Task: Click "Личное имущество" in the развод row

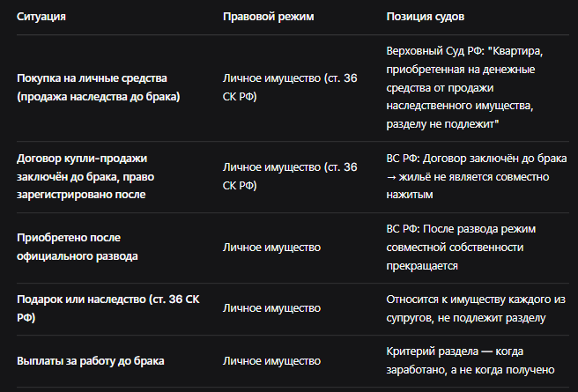Action: click(x=271, y=248)
